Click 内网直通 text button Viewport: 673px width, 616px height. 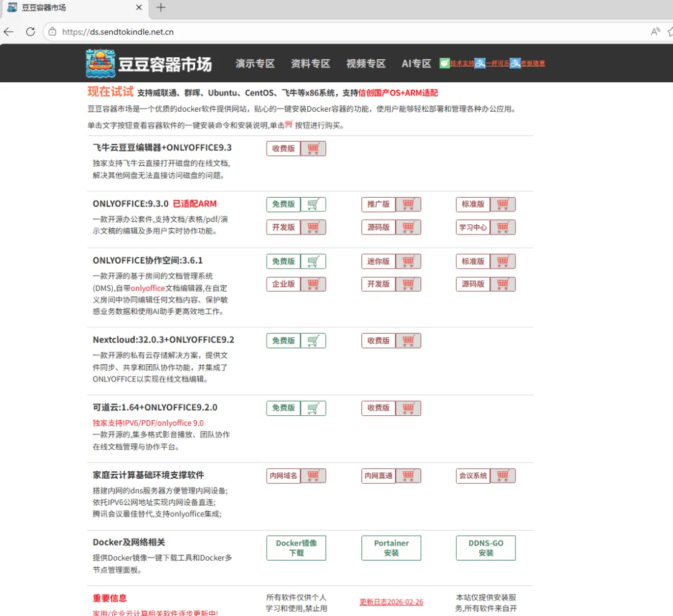(379, 476)
